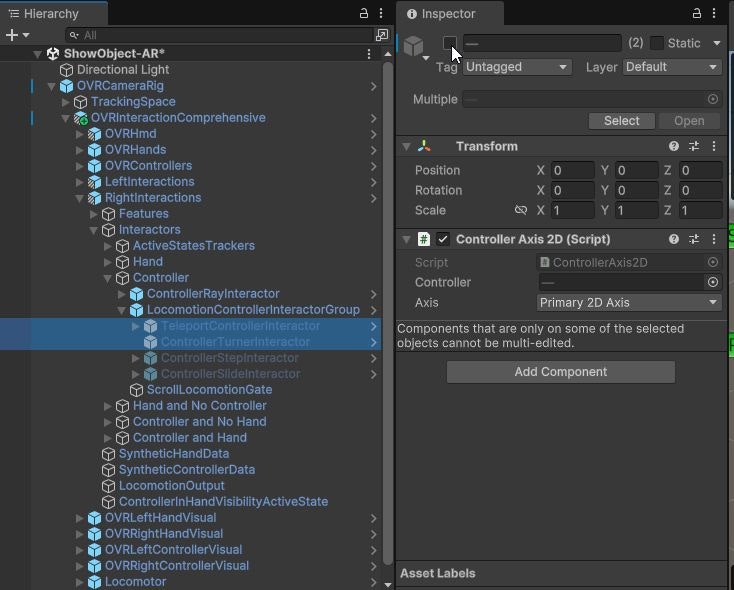Click the OVRControllers cube icon
The image size is (734, 590).
click(95, 166)
